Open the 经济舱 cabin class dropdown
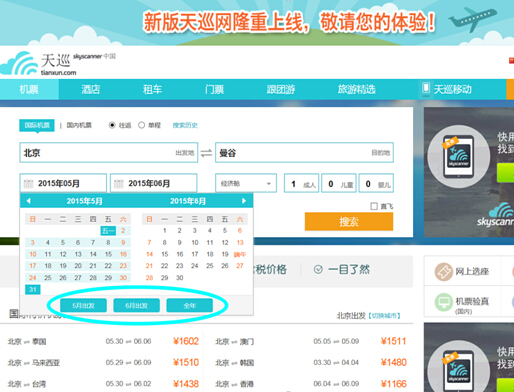The height and width of the screenshot is (392, 514). click(x=246, y=183)
